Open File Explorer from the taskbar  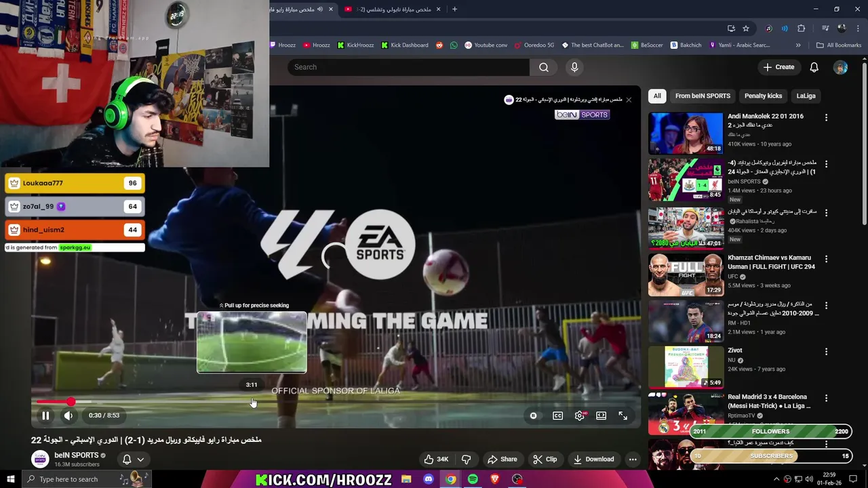pos(406,479)
